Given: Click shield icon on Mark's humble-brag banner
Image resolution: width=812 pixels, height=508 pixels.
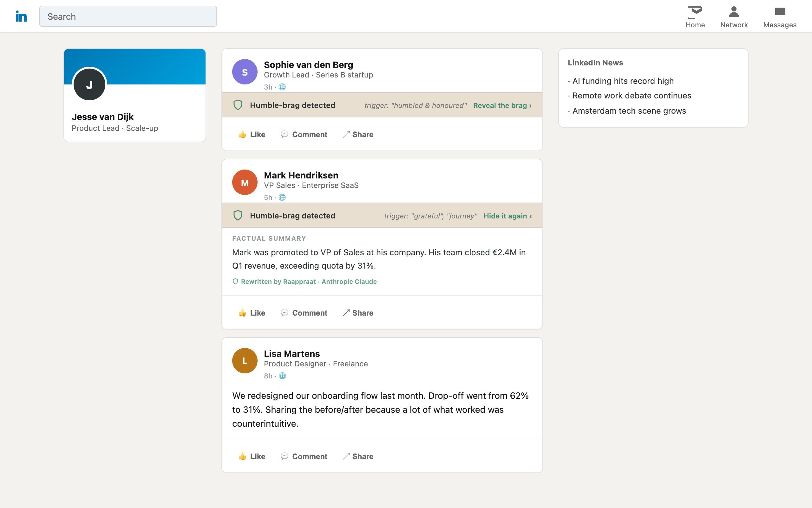Looking at the screenshot, I should click(x=238, y=216).
